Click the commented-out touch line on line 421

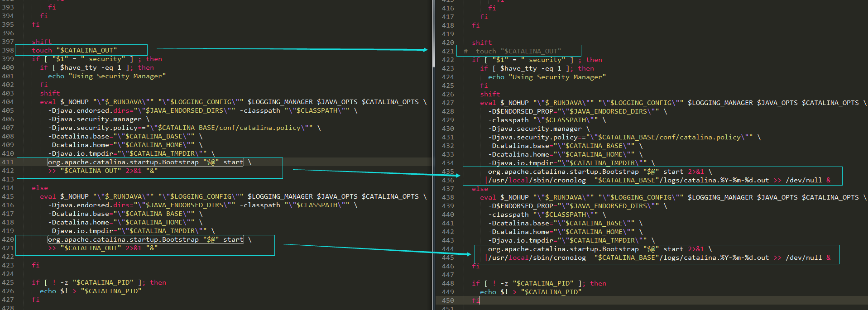[518, 51]
